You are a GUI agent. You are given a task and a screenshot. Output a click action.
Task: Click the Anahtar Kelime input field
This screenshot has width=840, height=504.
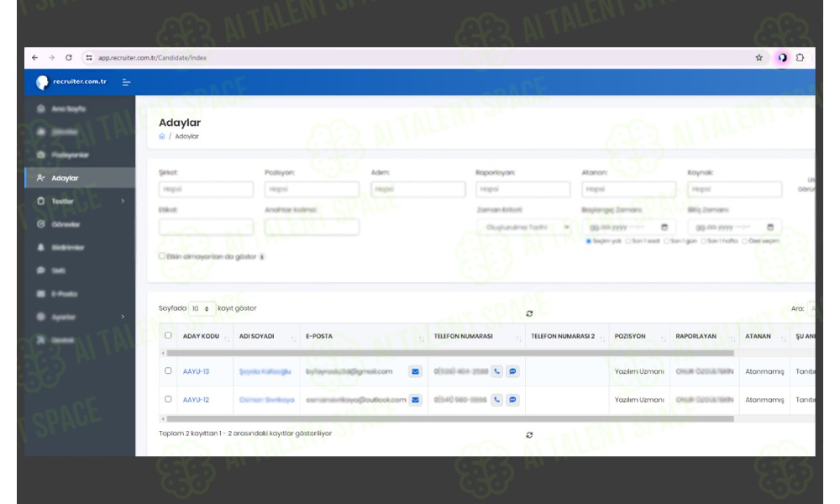312,227
